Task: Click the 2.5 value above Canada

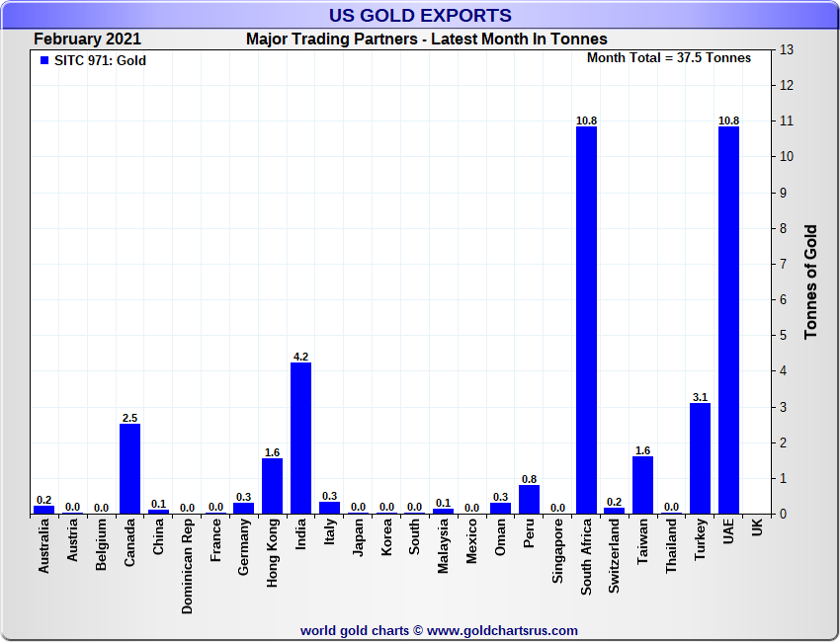Action: point(129,418)
